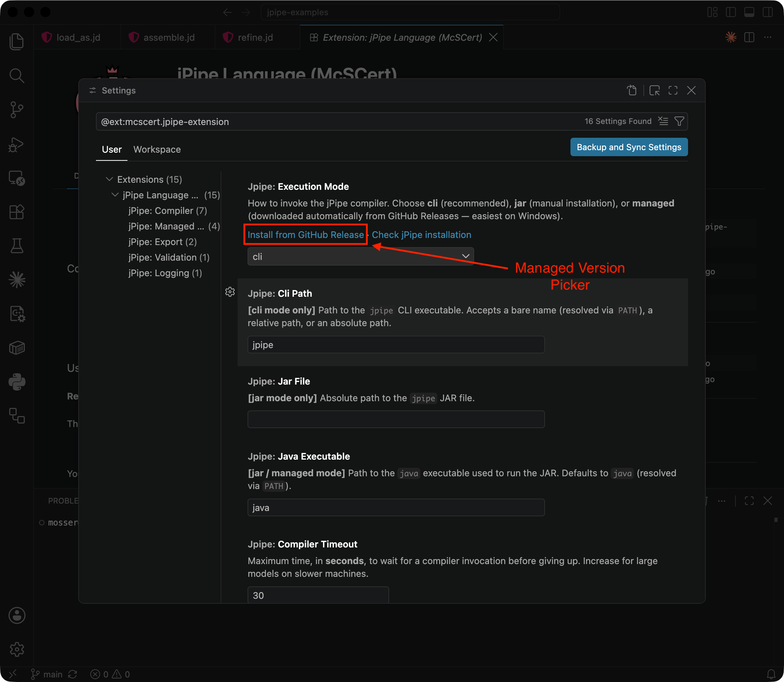Click the Cli Path input containing jpipe
Image resolution: width=784 pixels, height=682 pixels.
396,345
